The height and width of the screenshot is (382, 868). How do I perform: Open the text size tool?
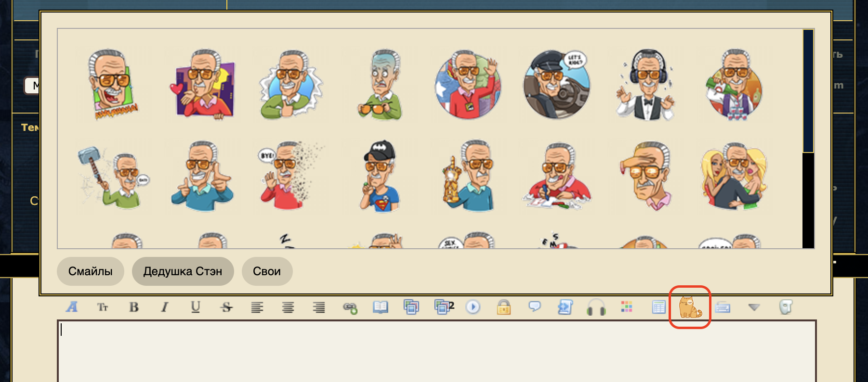tap(103, 307)
